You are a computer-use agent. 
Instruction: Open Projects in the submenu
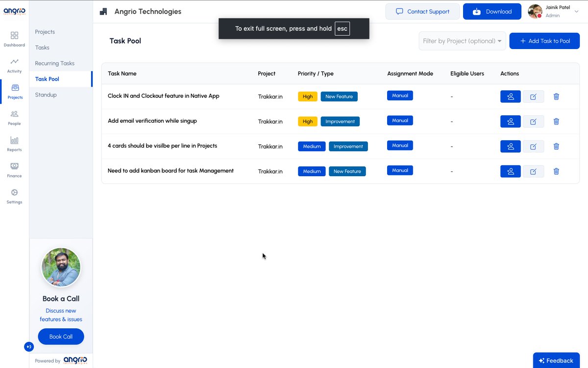pyautogui.click(x=45, y=32)
